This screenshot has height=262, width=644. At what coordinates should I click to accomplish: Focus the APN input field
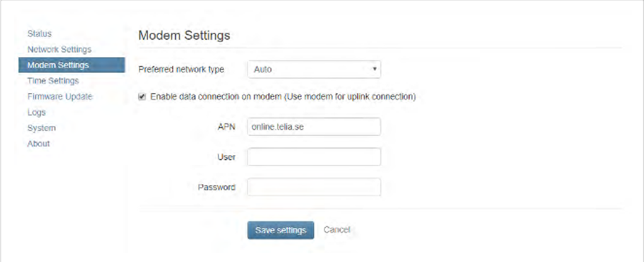pos(314,127)
